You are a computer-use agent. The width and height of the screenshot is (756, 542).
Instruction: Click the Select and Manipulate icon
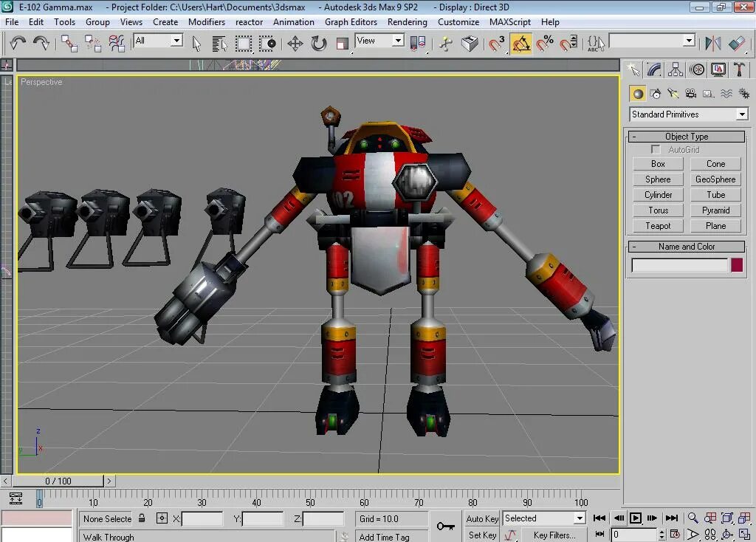pyautogui.click(x=446, y=44)
